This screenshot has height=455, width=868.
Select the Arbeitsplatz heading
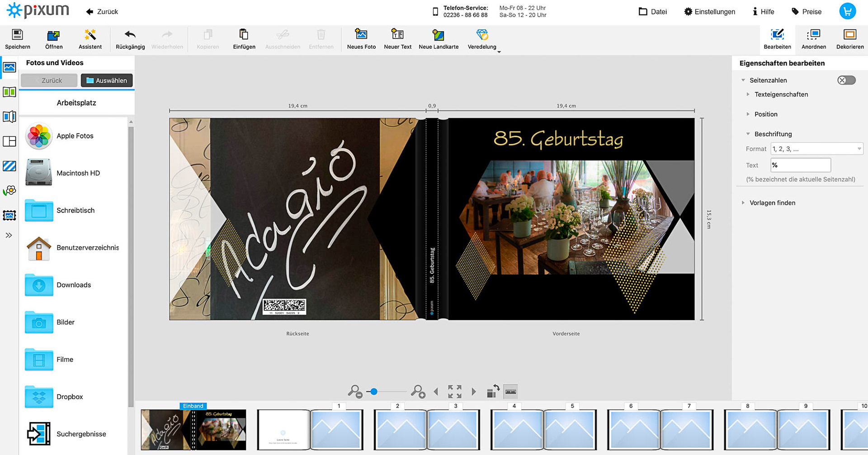coord(76,103)
